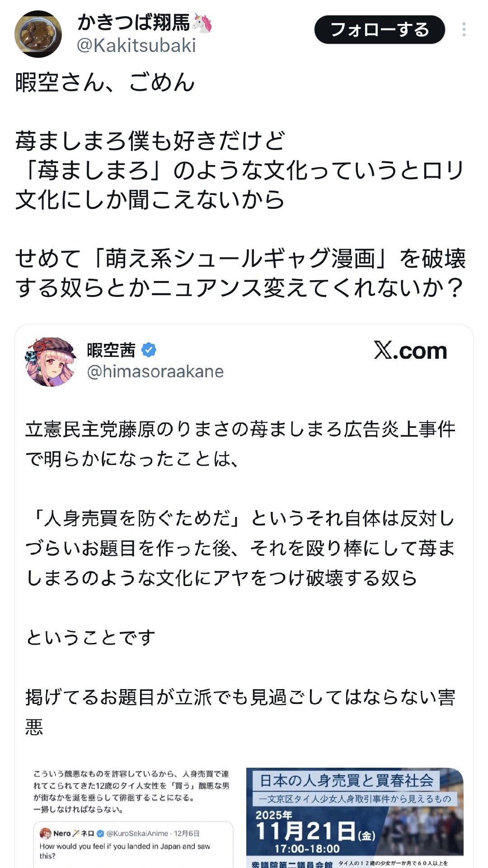Screen dimensions: 488x868
Task: Open かきつば翔馬's profile picture
Action: click(x=38, y=34)
